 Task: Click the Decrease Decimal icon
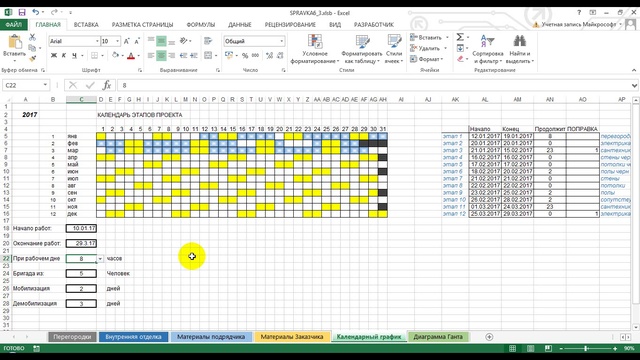pos(280,55)
